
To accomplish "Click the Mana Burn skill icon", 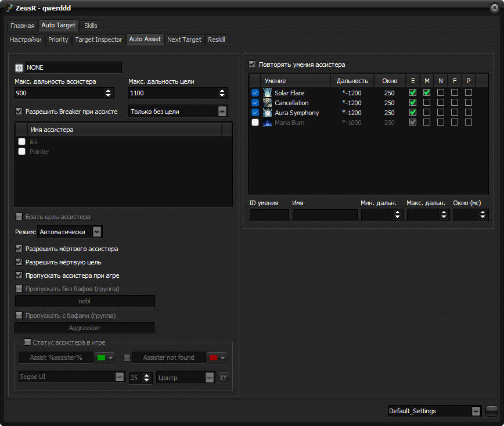I will tap(267, 123).
